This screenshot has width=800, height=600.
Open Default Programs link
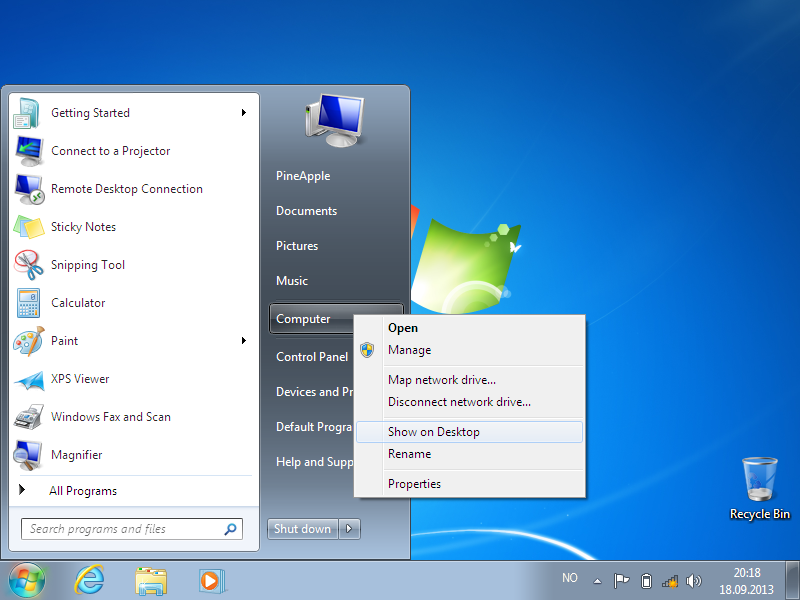(314, 427)
